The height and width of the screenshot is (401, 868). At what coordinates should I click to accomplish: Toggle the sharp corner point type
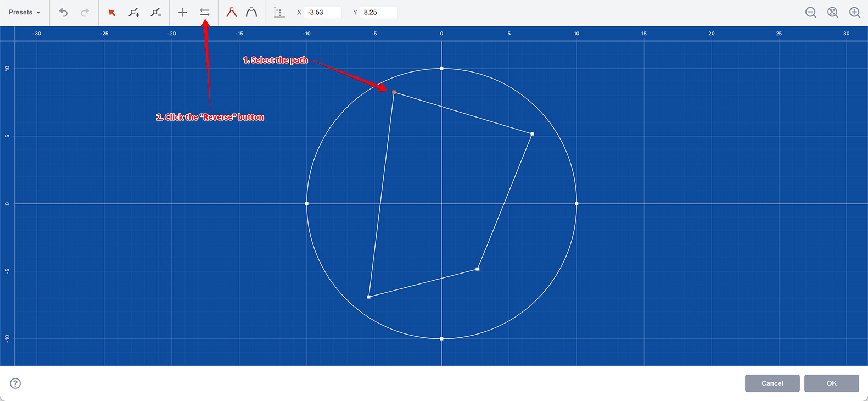pos(232,12)
